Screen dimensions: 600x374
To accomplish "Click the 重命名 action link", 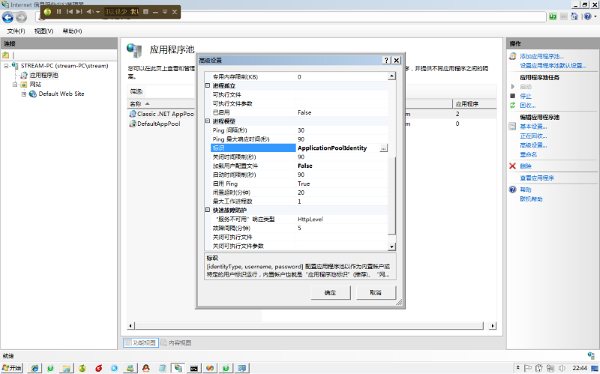I will tap(528, 154).
